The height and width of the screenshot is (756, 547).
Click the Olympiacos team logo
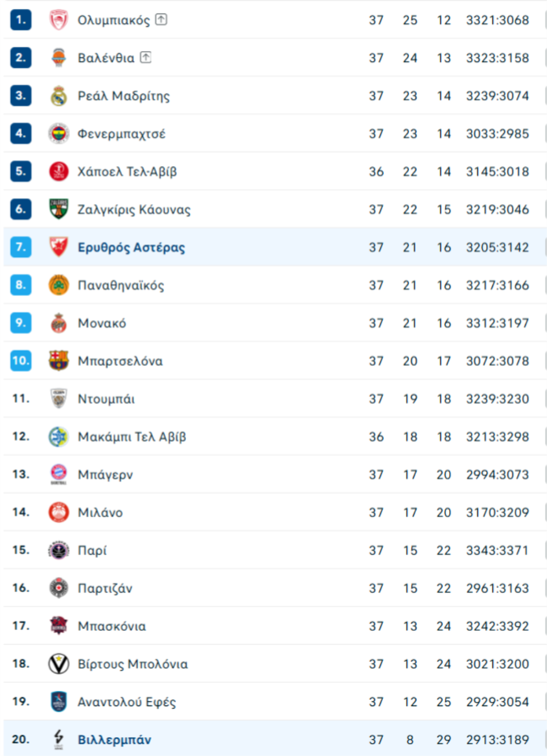(x=59, y=20)
